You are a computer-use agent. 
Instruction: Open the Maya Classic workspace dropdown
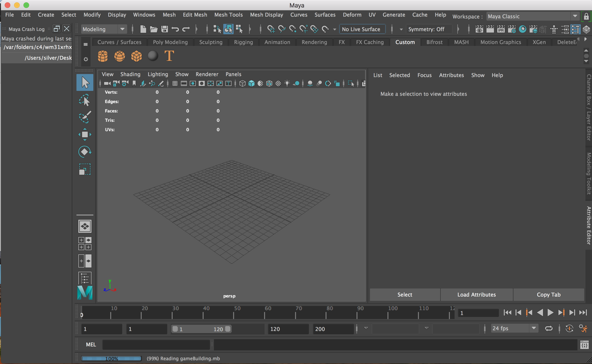(x=575, y=16)
